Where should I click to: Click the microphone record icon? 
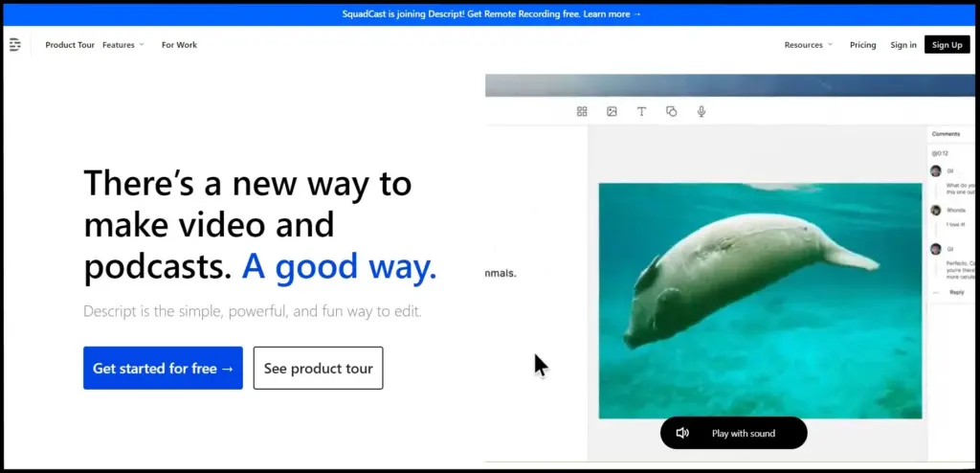[x=702, y=112]
